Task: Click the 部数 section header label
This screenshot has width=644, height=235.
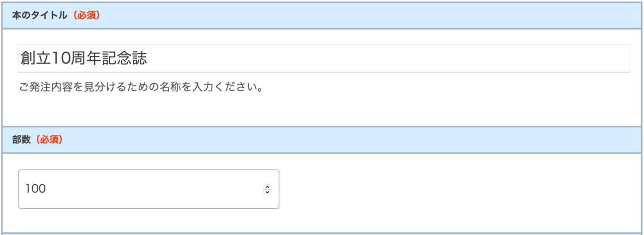Action: (21, 140)
